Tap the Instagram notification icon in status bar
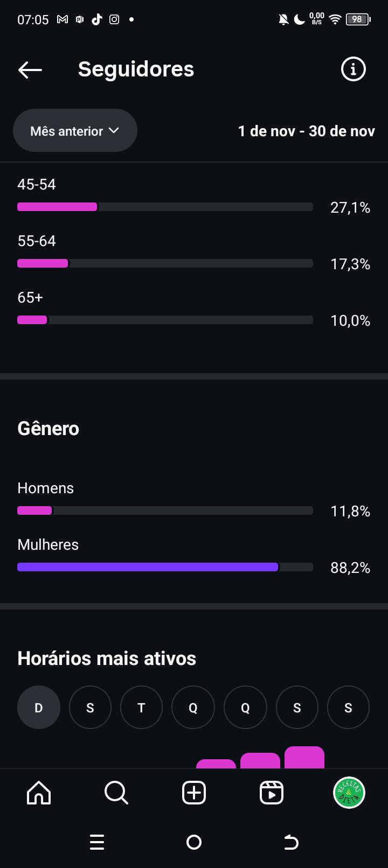 (114, 19)
